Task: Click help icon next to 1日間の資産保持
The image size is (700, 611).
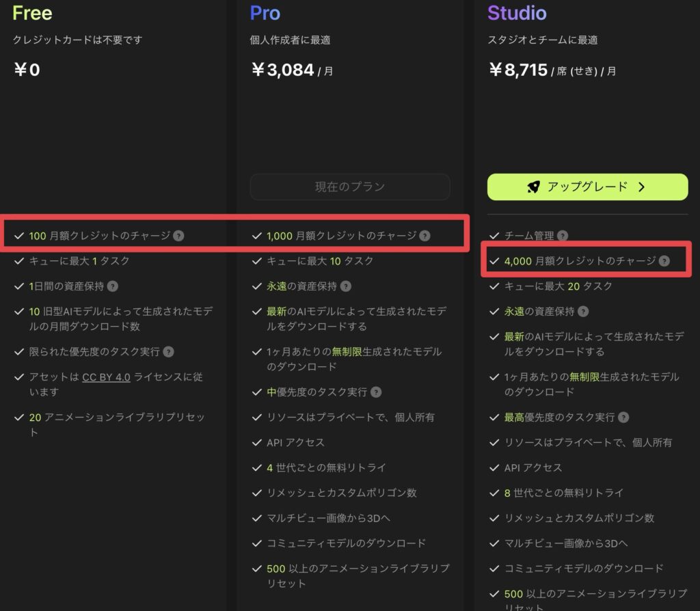Action: [x=113, y=286]
